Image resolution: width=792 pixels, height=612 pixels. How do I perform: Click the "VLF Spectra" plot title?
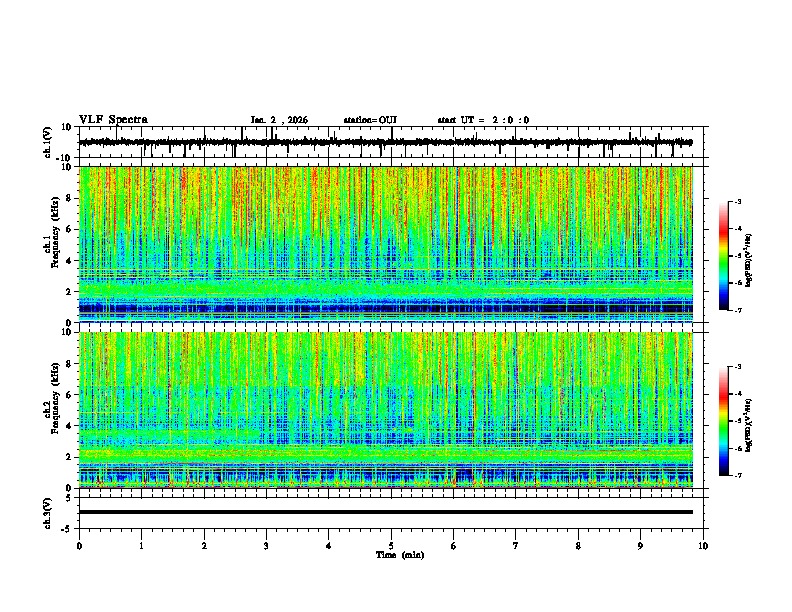point(113,120)
